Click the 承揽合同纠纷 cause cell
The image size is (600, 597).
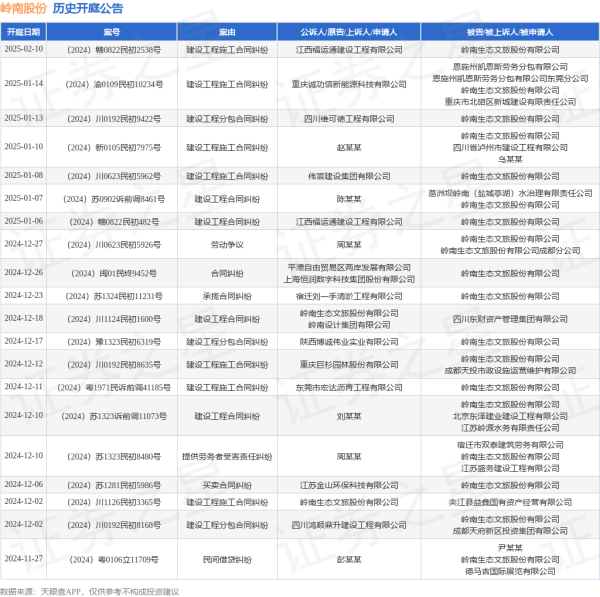click(227, 296)
